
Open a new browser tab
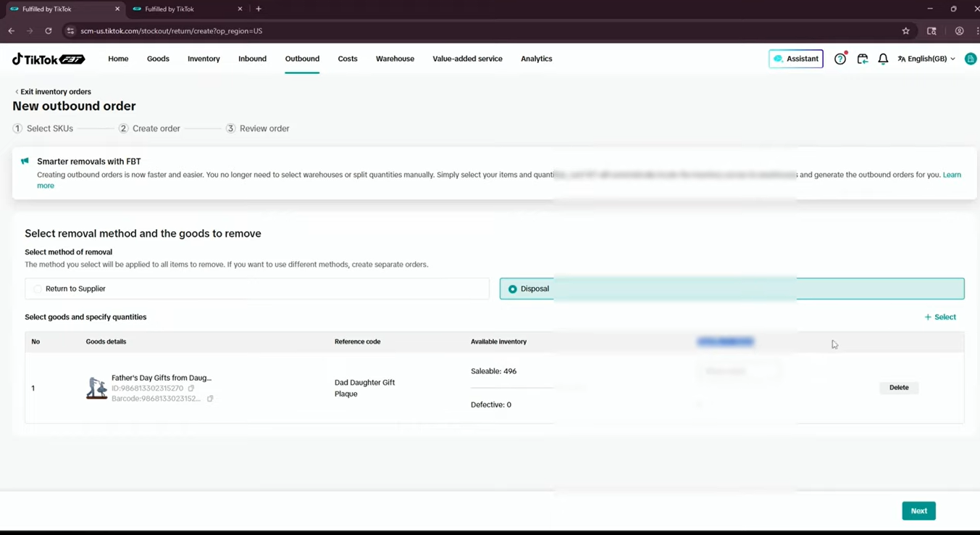click(259, 9)
